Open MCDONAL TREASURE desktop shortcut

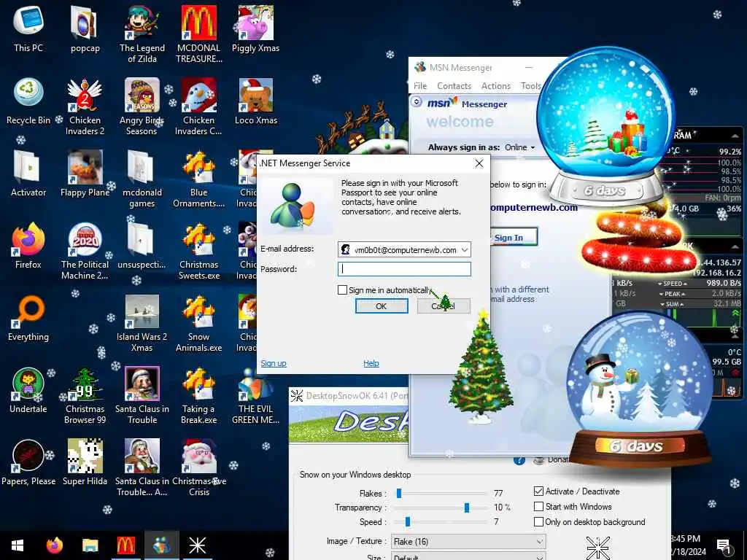[x=199, y=34]
